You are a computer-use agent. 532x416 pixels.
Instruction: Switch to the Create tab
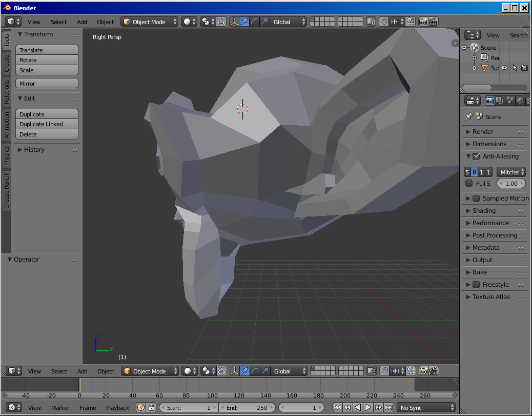7,64
